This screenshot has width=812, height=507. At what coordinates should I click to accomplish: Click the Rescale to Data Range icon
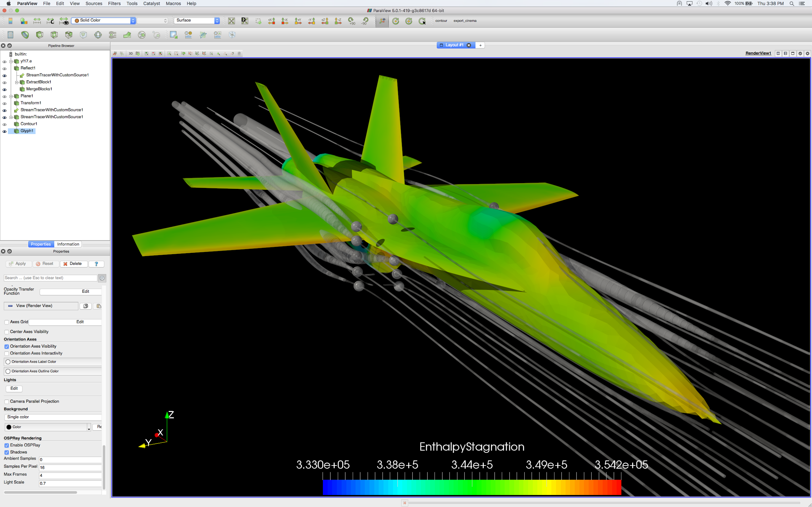[37, 21]
